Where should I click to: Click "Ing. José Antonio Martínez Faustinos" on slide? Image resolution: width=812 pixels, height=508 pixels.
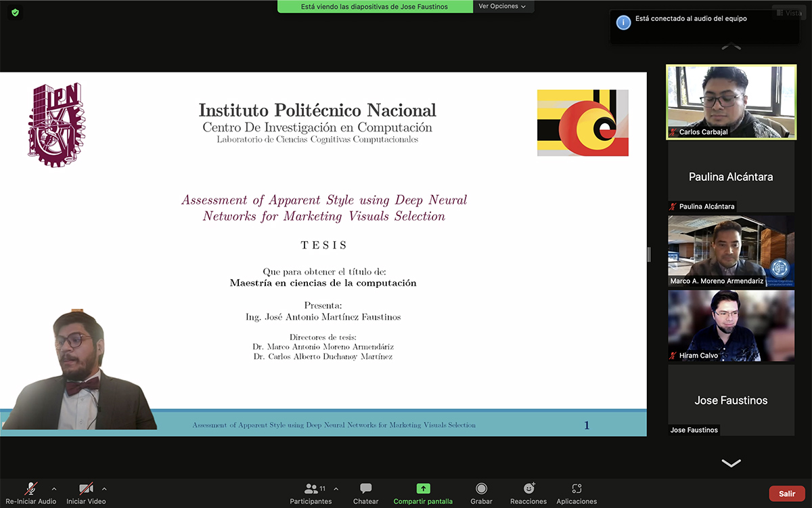323,317
